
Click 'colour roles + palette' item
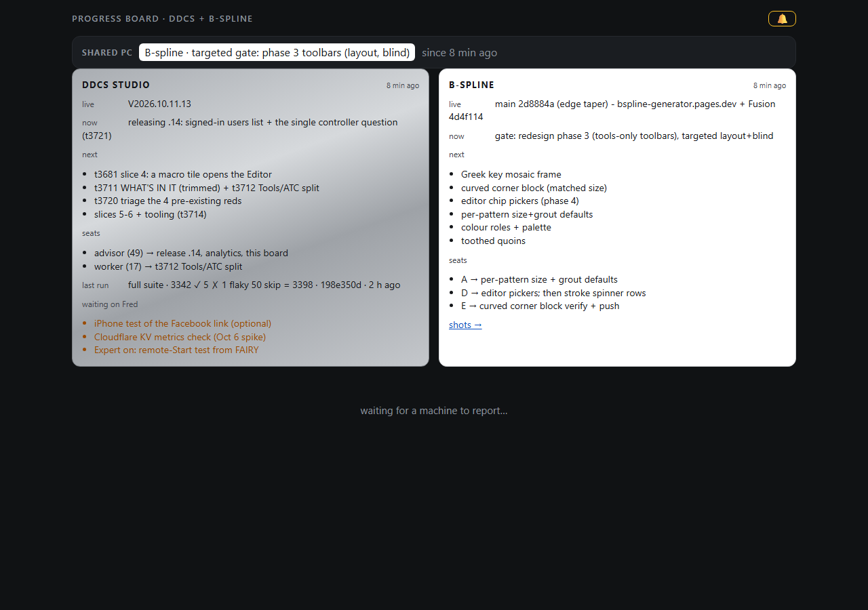click(x=506, y=227)
